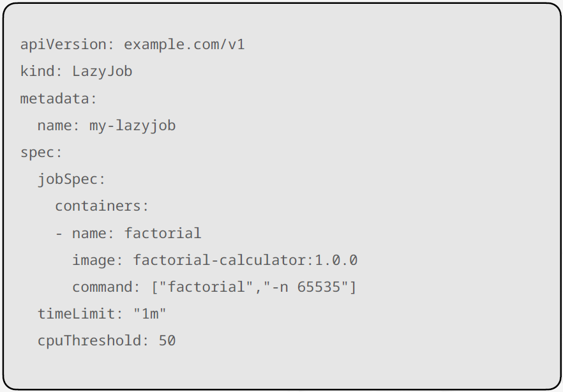
Task: Select the cpuThreshold value 50
Action: tap(167, 341)
